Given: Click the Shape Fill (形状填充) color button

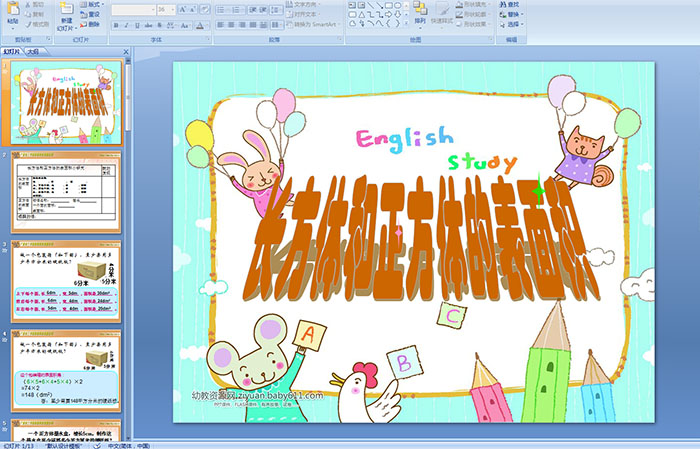Looking at the screenshot, I should pos(472,4).
